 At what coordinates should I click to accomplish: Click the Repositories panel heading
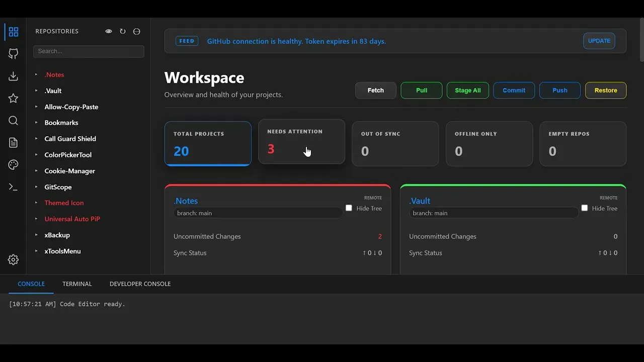pyautogui.click(x=57, y=31)
